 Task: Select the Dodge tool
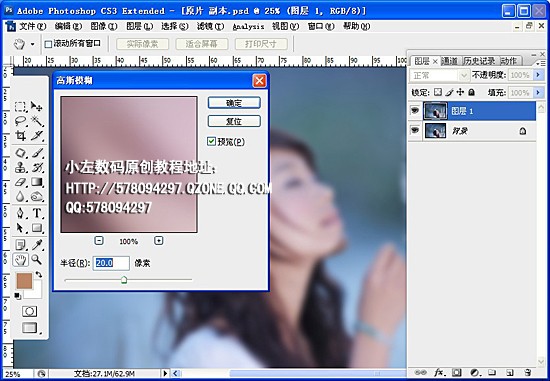[x=37, y=196]
